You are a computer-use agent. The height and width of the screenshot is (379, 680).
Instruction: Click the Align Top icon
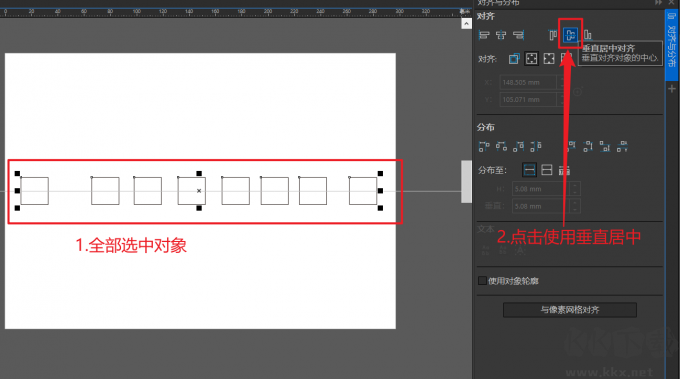553,35
